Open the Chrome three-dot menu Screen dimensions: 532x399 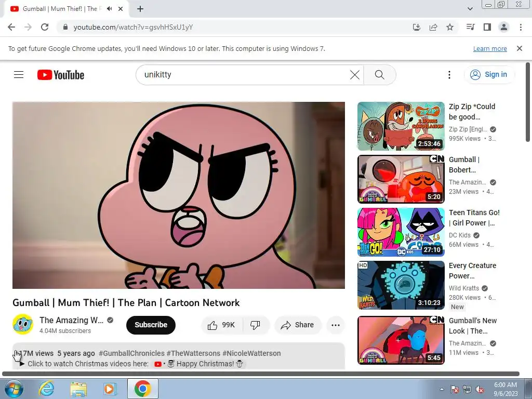521,27
